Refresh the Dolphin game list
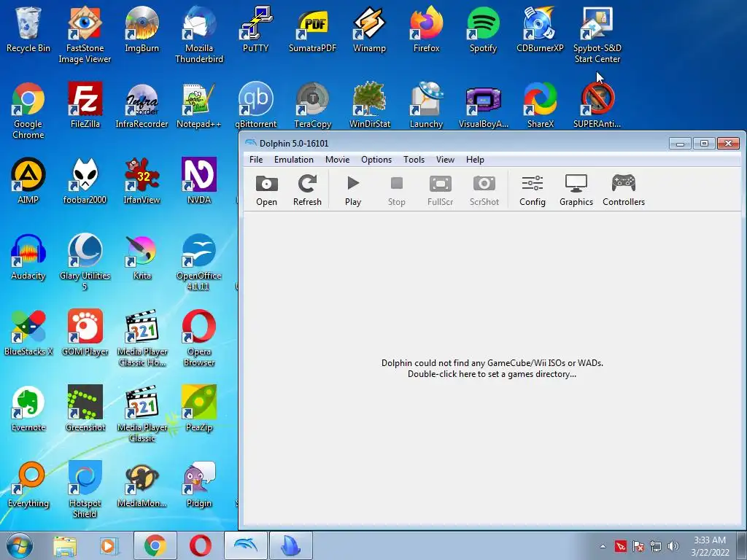 [307, 190]
